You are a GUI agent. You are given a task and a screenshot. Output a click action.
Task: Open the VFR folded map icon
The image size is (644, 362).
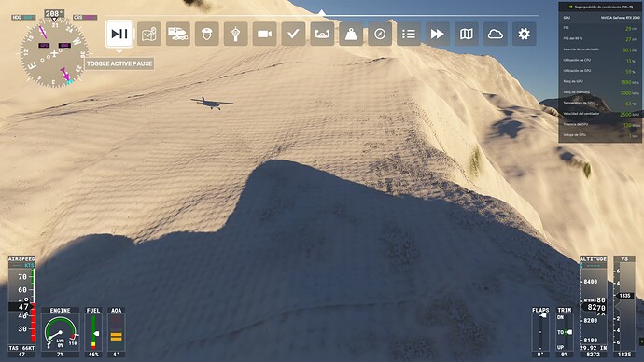tap(467, 34)
